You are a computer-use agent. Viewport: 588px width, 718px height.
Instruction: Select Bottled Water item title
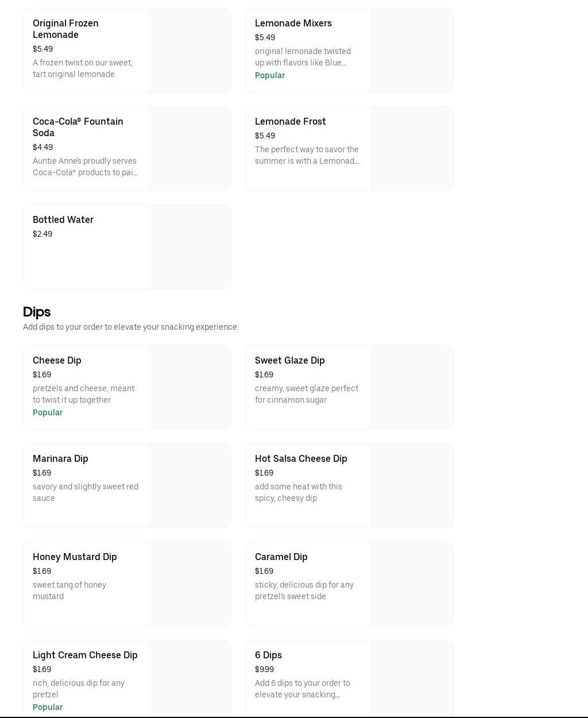[x=63, y=220]
